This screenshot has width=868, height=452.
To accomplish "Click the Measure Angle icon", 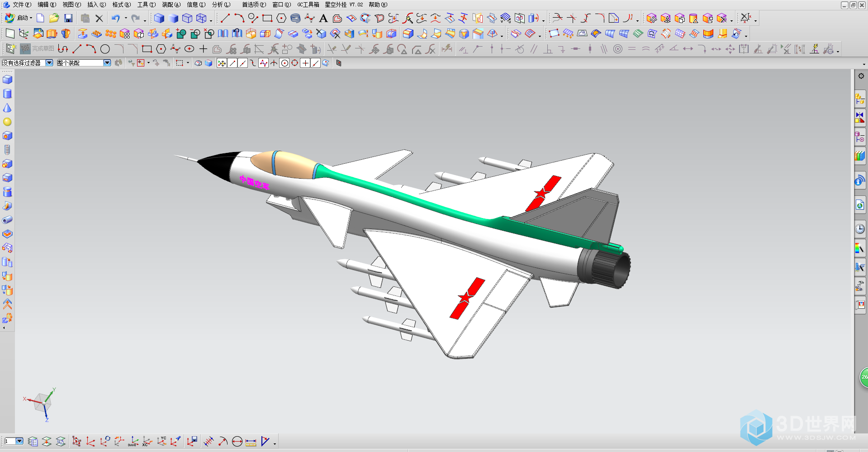I will (x=265, y=441).
